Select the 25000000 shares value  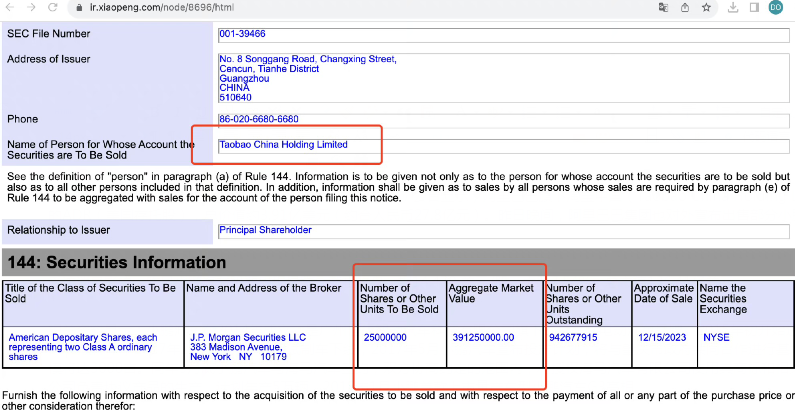385,338
